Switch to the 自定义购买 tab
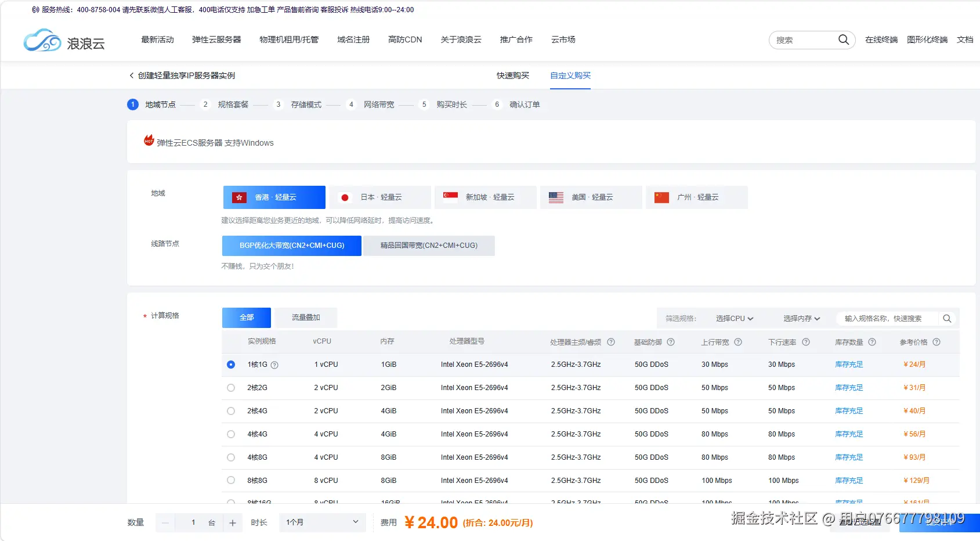The image size is (980, 541). click(570, 75)
